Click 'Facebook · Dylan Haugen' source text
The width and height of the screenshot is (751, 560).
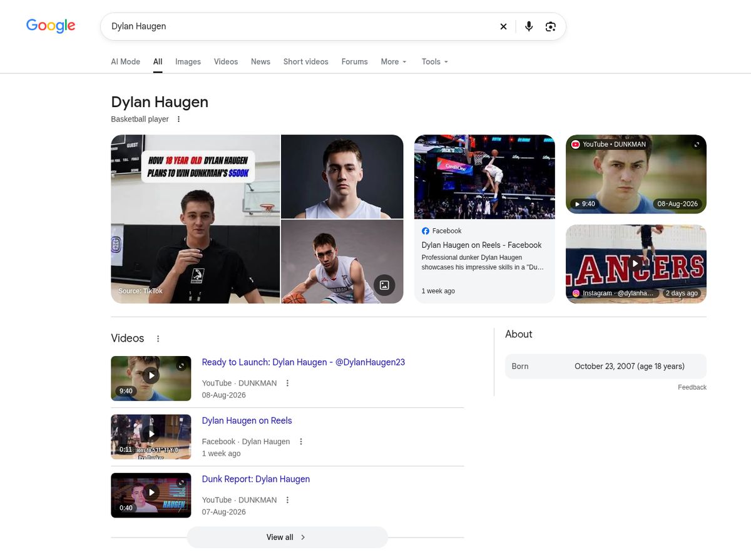point(246,441)
